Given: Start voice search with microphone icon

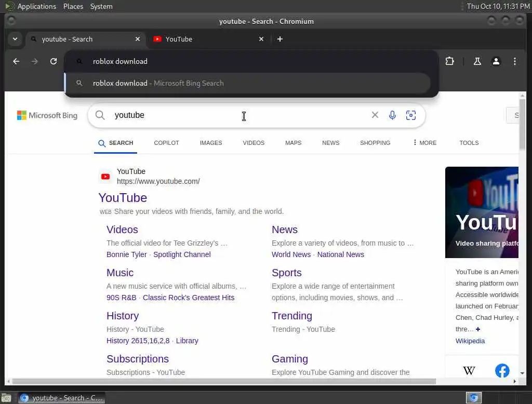Looking at the screenshot, I should [392, 115].
